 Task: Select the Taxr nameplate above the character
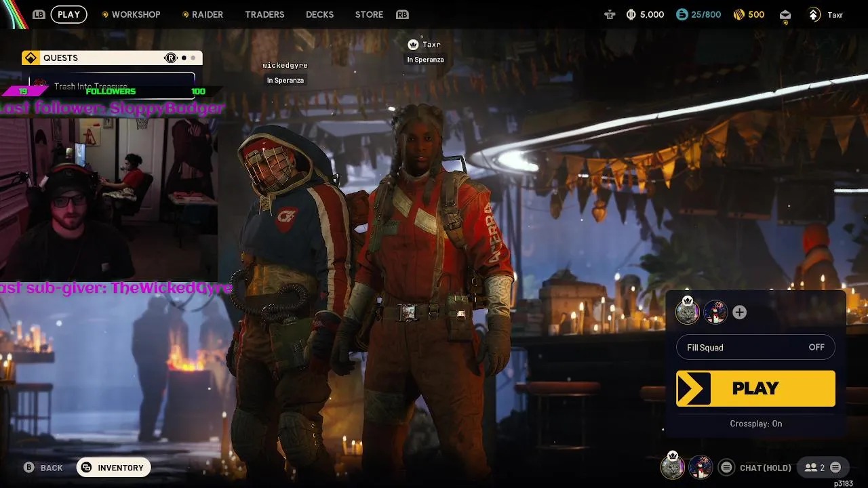point(431,45)
